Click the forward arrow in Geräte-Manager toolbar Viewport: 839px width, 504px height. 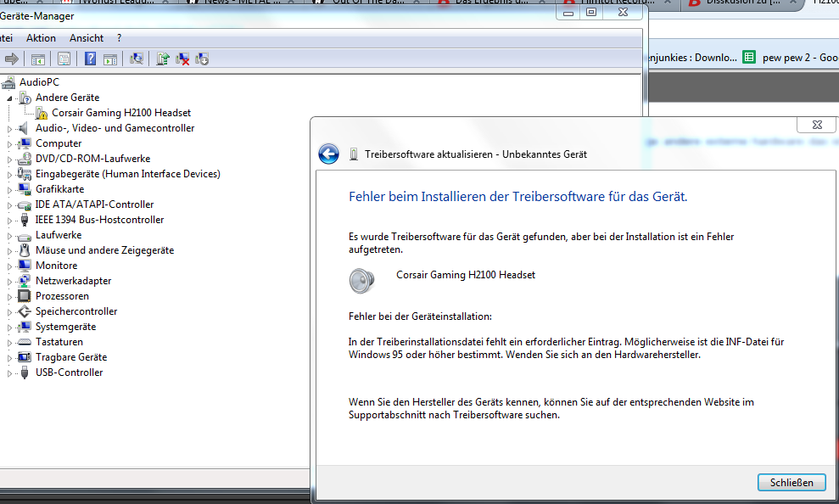pos(12,59)
